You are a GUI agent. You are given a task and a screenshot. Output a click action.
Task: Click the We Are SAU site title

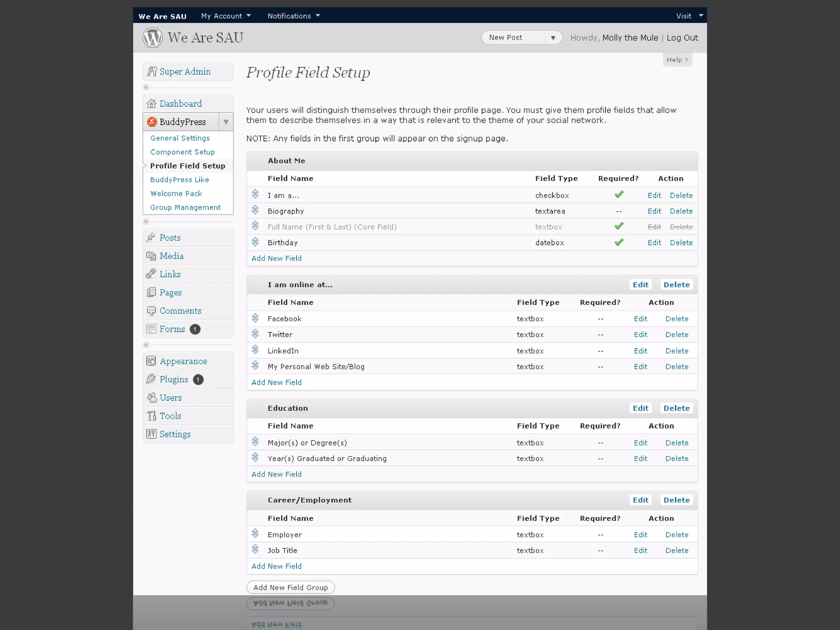[205, 38]
